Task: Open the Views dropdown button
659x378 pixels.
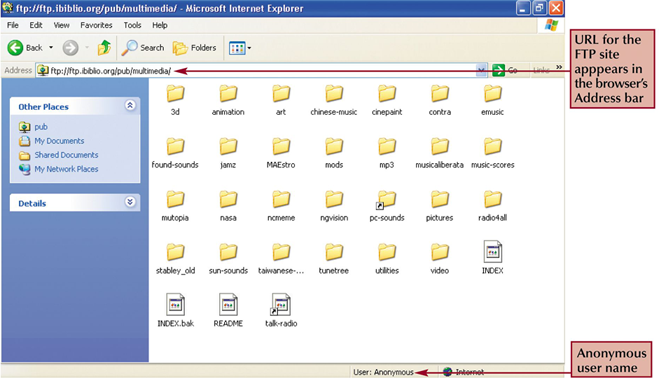Action: tap(240, 48)
